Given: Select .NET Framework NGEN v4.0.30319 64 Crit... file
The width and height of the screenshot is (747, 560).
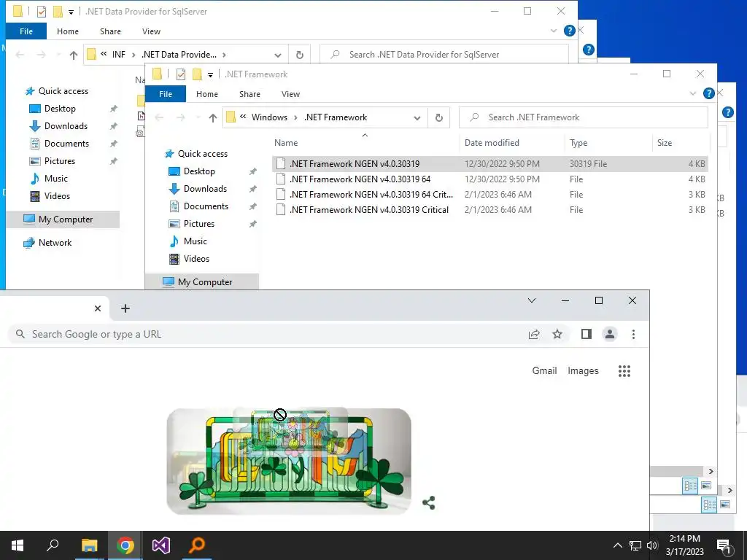Looking at the screenshot, I should pos(489,194).
